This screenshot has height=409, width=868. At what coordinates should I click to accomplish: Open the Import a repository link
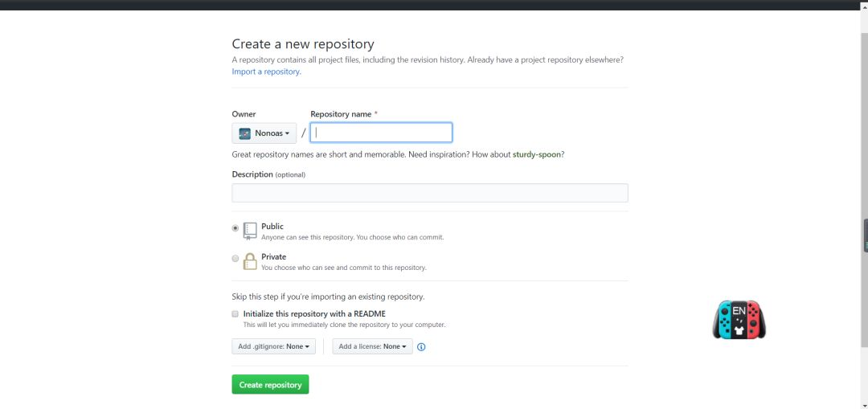coord(266,72)
